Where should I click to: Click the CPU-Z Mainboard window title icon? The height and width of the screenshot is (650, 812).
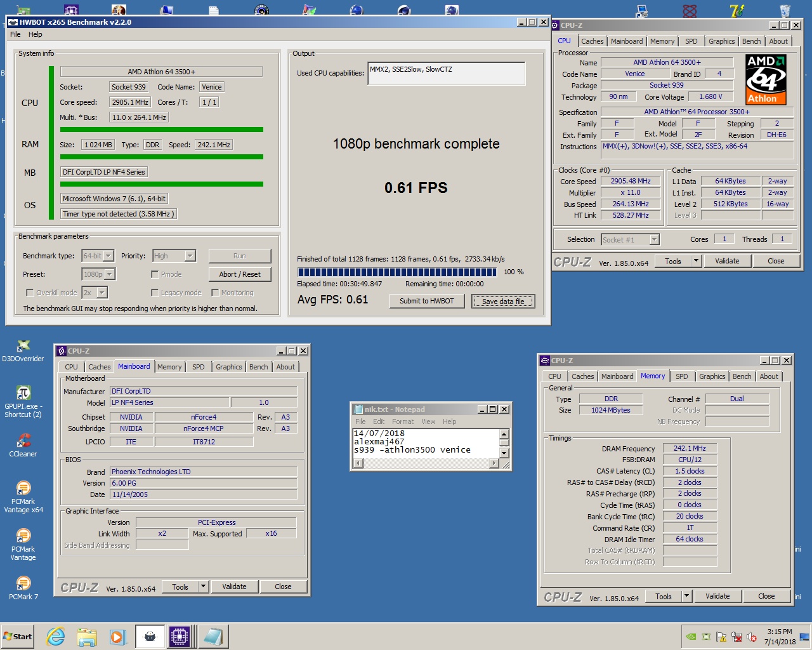click(x=62, y=351)
